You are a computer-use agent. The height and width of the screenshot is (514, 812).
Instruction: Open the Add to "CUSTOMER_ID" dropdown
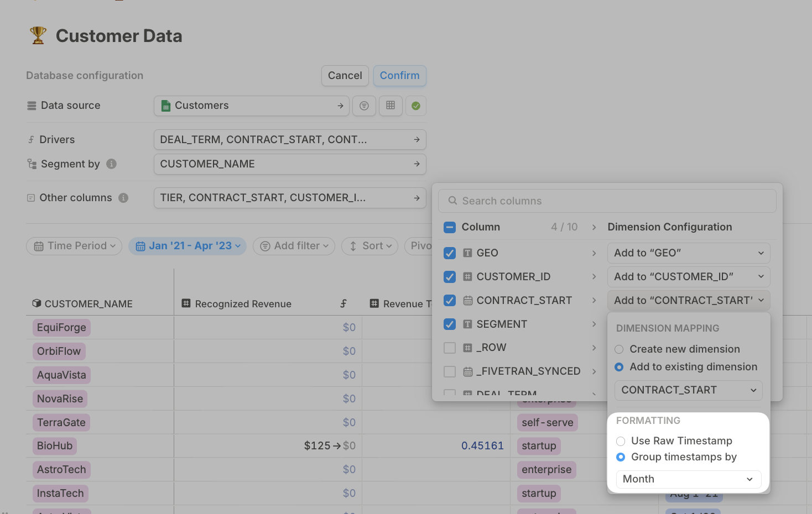(689, 277)
